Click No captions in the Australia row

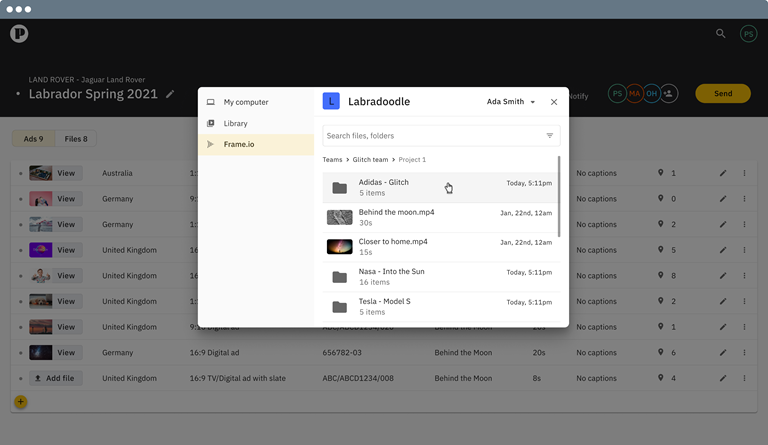tap(596, 173)
